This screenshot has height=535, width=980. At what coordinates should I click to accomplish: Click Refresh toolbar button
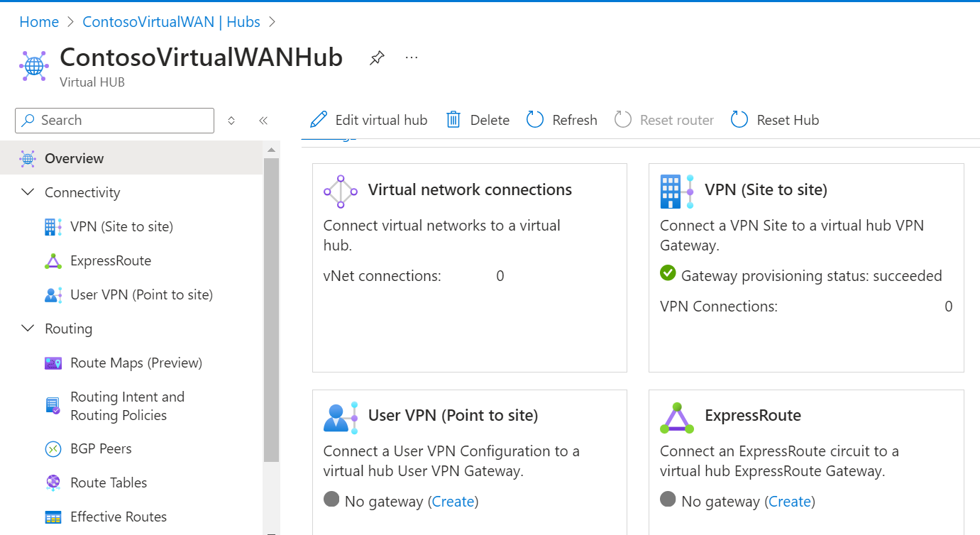coord(562,120)
